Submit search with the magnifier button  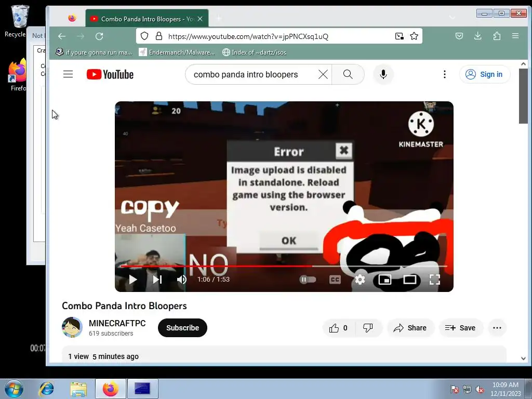click(x=348, y=74)
